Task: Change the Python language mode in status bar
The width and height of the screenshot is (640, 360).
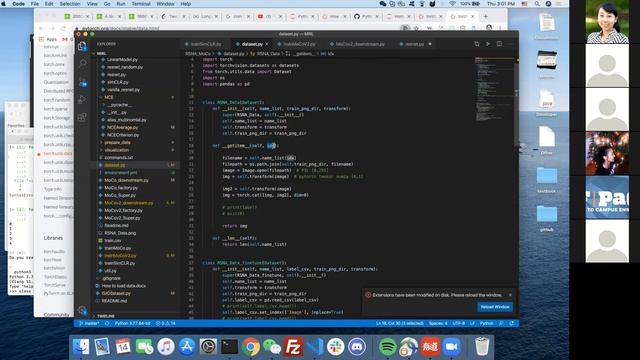Action: point(487,323)
